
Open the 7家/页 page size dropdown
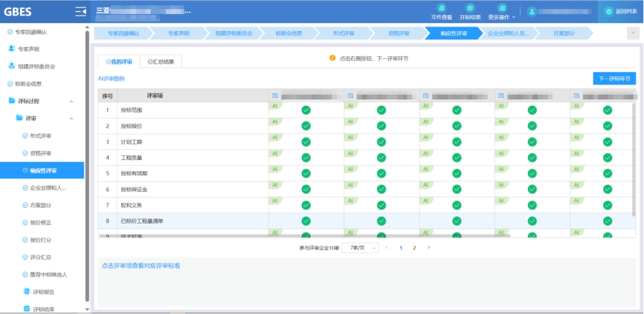tap(360, 248)
